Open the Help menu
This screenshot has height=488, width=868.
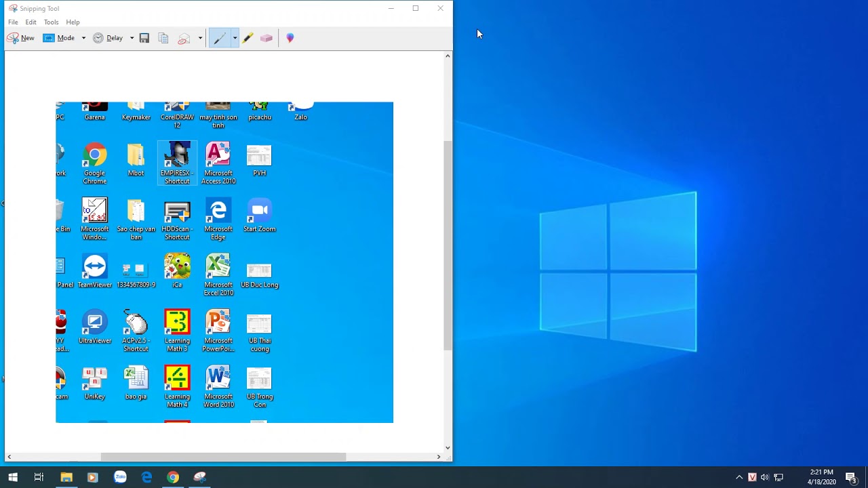click(73, 22)
